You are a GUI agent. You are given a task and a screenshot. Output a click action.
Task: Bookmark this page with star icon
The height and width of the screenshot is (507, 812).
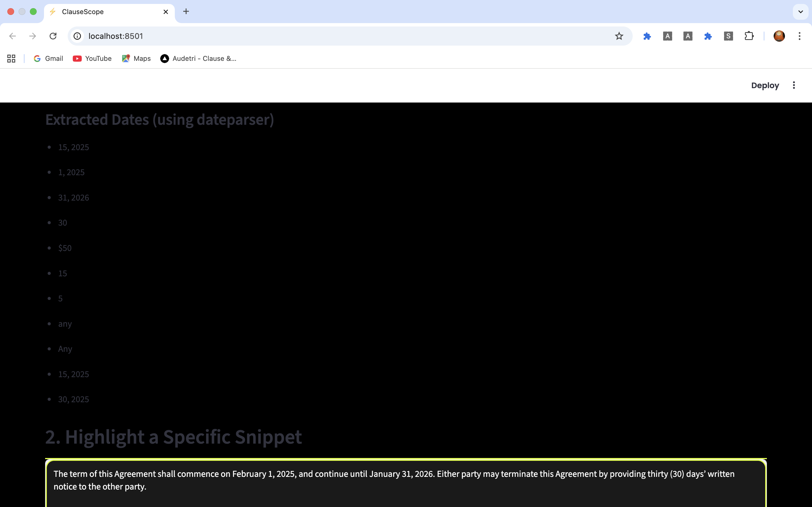click(619, 36)
